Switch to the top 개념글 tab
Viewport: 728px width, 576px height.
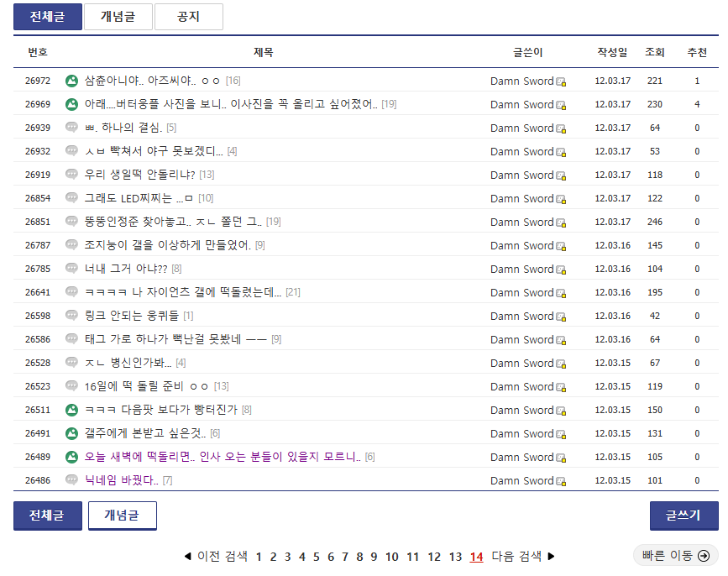point(118,17)
